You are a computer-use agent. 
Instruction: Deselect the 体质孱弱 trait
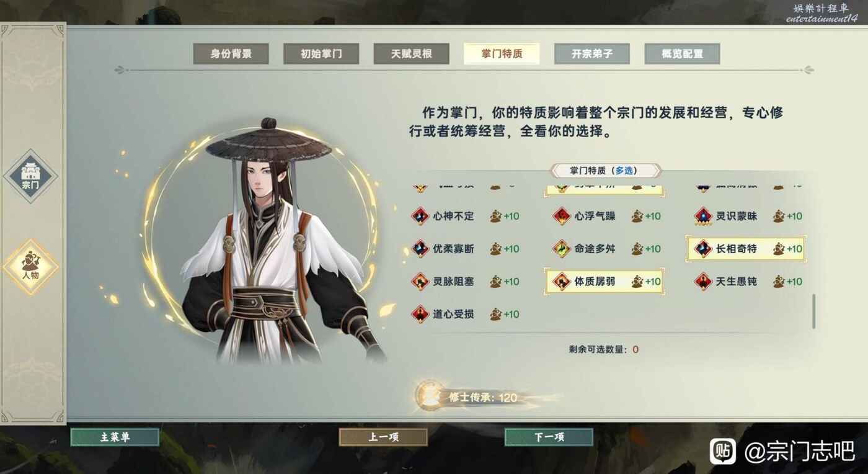tap(604, 281)
